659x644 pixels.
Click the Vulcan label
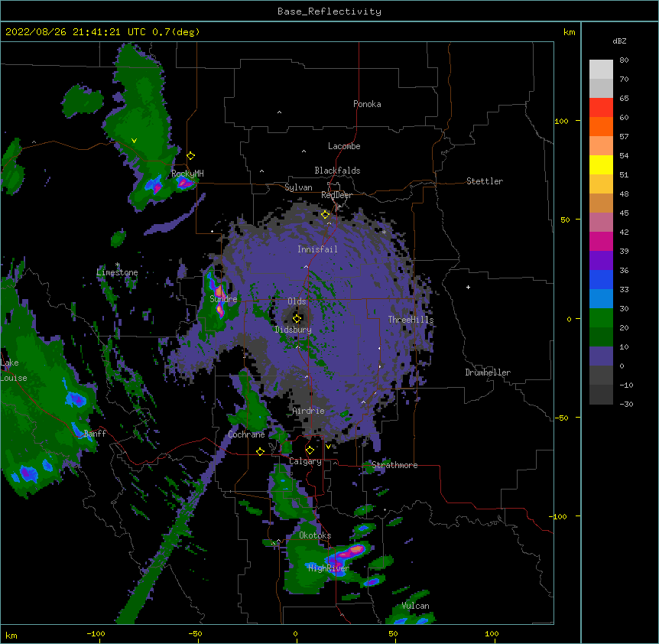415,606
